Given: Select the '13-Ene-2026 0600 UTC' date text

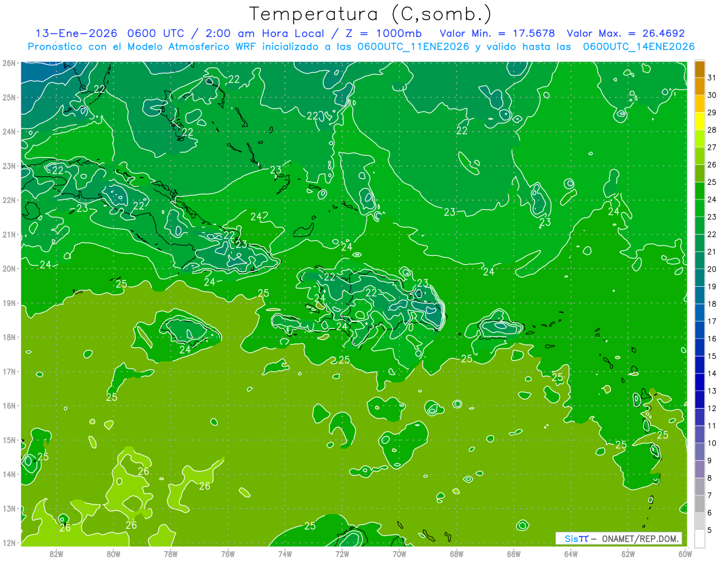Looking at the screenshot, I should pyautogui.click(x=109, y=33).
